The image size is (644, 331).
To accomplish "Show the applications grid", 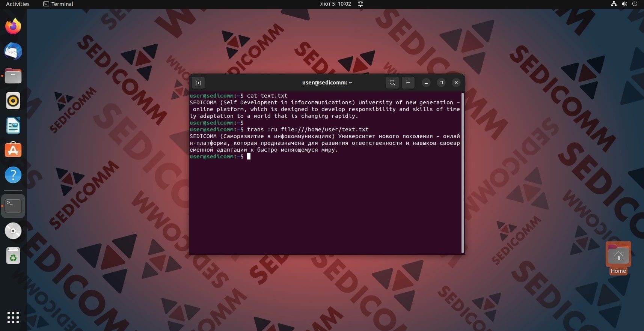I will (13, 317).
